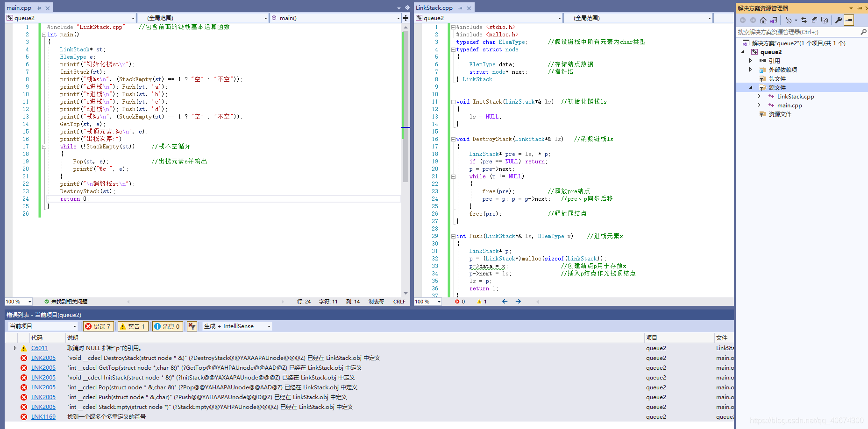
Task: Select main.cpp in Solution Explorer
Action: [x=790, y=105]
